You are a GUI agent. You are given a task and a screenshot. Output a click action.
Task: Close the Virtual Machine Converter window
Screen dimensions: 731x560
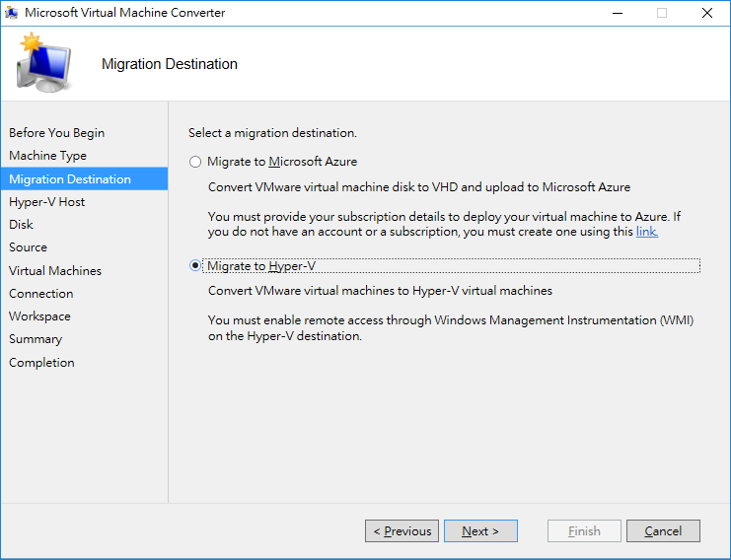pyautogui.click(x=707, y=13)
